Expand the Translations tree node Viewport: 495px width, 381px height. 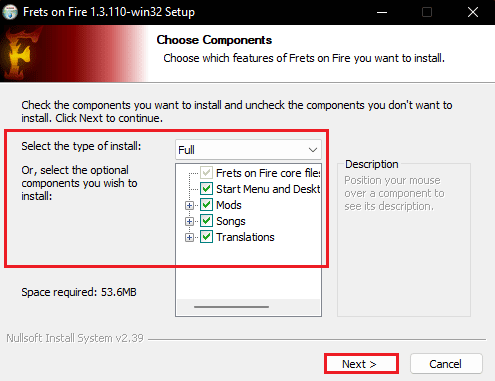(x=189, y=237)
